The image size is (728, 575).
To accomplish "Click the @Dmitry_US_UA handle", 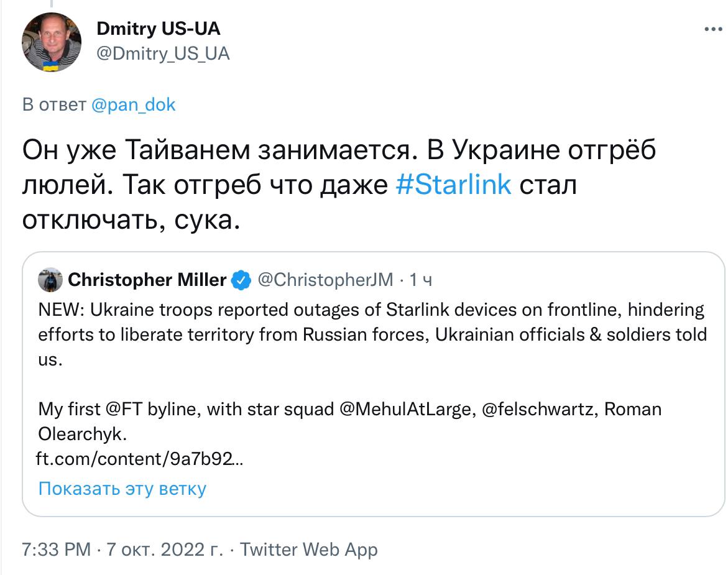I will (163, 53).
